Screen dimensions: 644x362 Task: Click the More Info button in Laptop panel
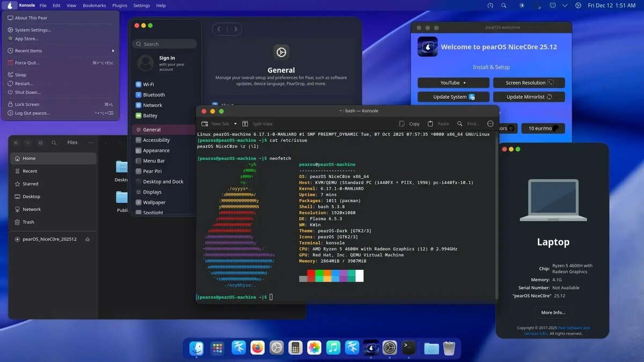coord(553,312)
